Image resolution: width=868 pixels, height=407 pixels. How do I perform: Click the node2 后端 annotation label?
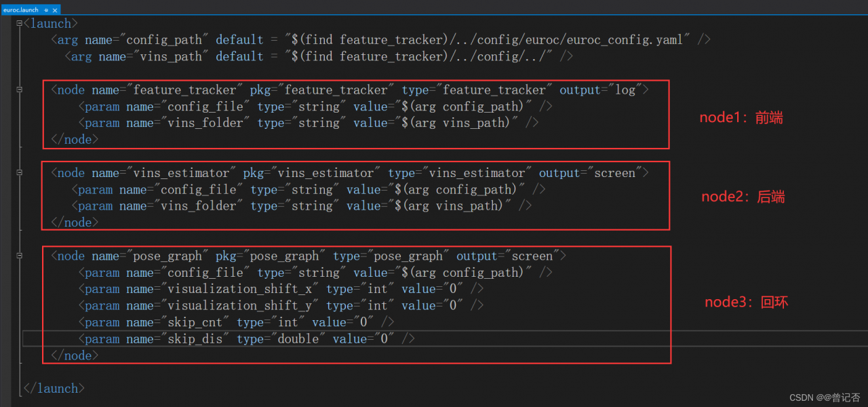(743, 197)
